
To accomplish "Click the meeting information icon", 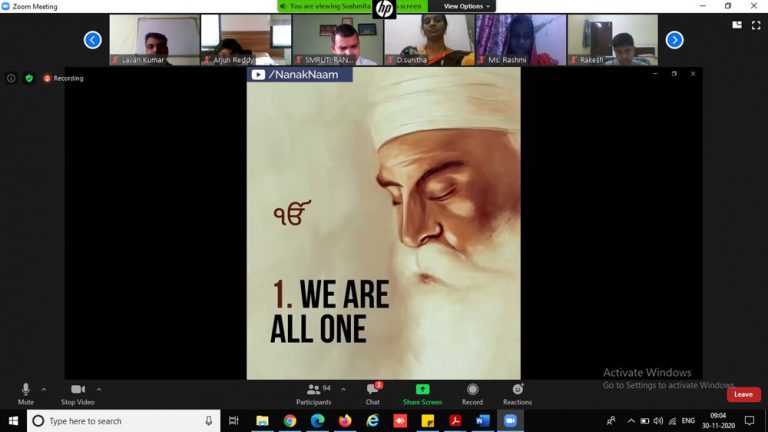I will pos(11,78).
